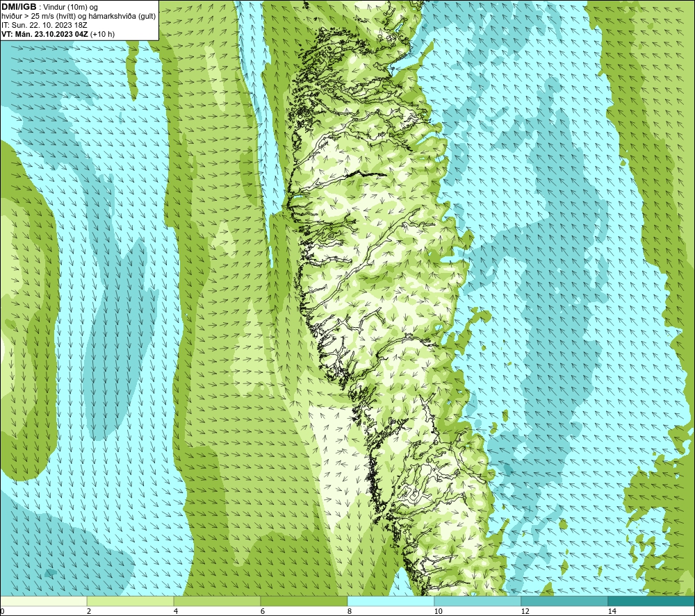The width and height of the screenshot is (695, 616).
Task: Click the 'DMI/IGB' title text
Action: tap(19, 7)
